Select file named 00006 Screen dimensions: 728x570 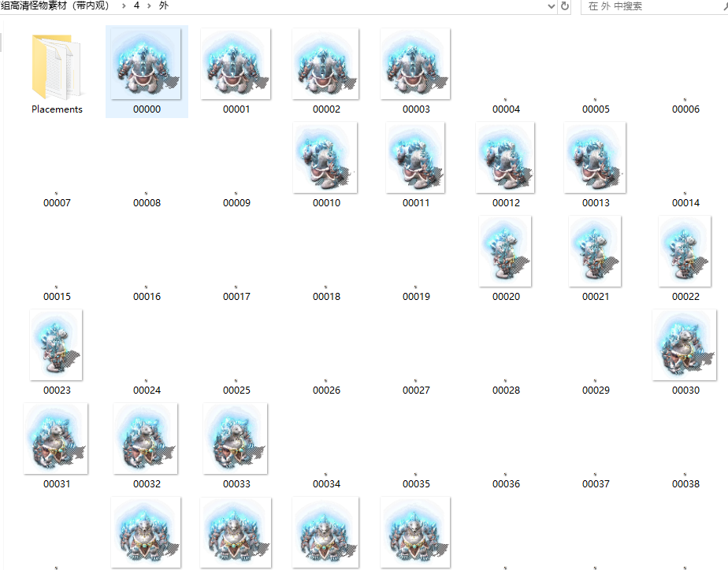[x=685, y=109]
